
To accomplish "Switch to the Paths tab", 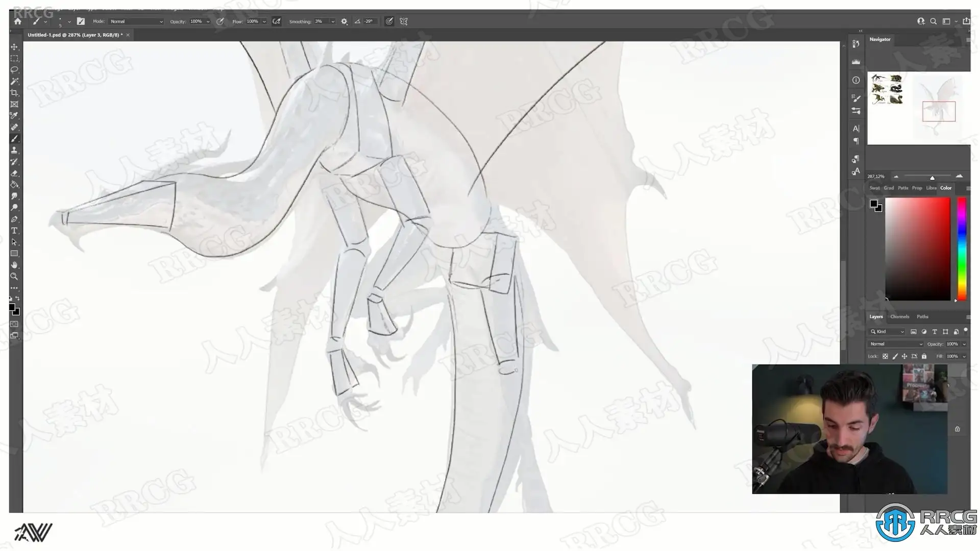I will [922, 317].
